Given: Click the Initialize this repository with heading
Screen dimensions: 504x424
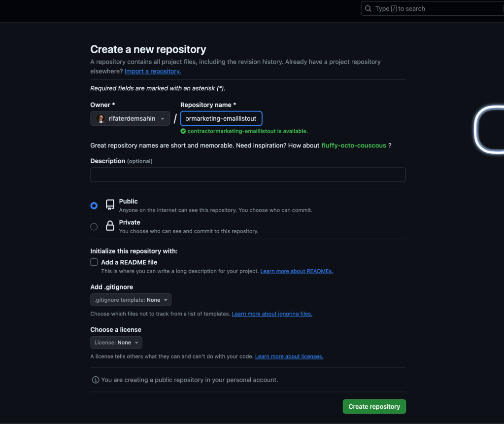Looking at the screenshot, I should [x=134, y=251].
